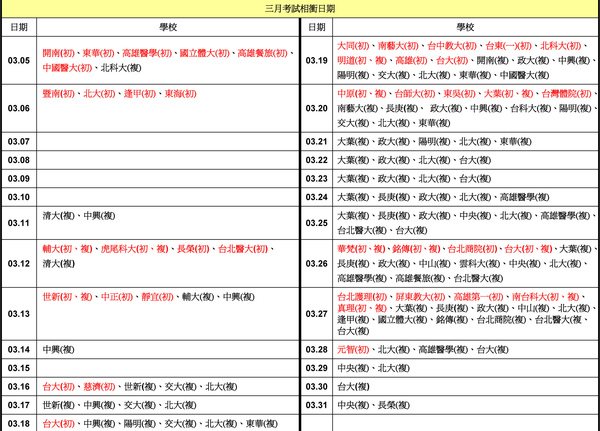Click the 03.08 date cell
The height and width of the screenshot is (431, 600).
point(19,160)
